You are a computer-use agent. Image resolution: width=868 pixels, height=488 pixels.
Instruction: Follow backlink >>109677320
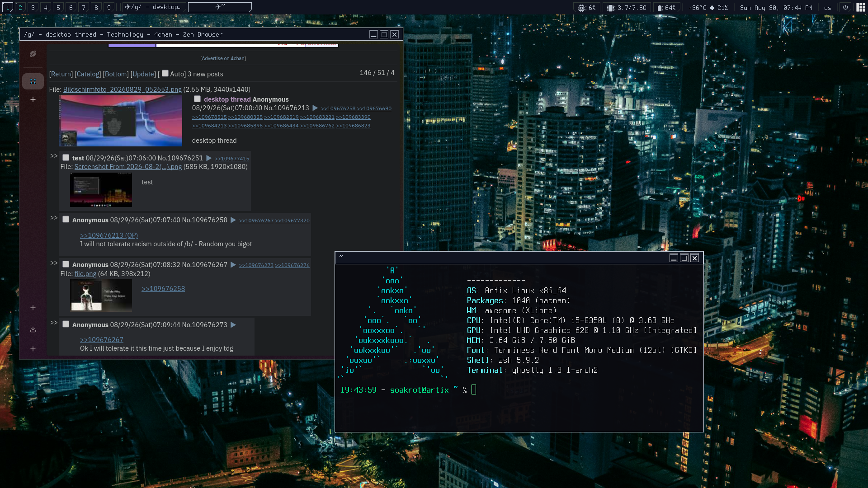[x=292, y=221]
